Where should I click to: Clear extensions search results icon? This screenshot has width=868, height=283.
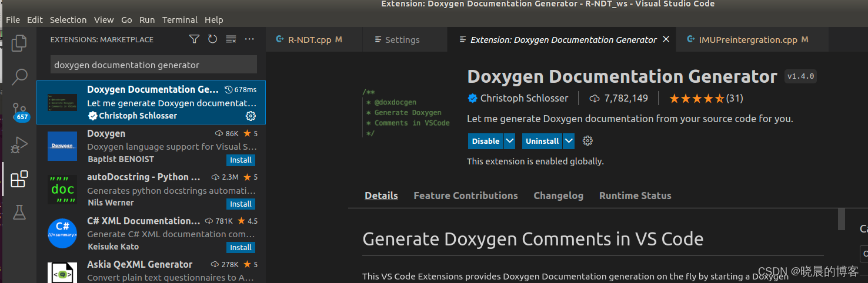(231, 39)
